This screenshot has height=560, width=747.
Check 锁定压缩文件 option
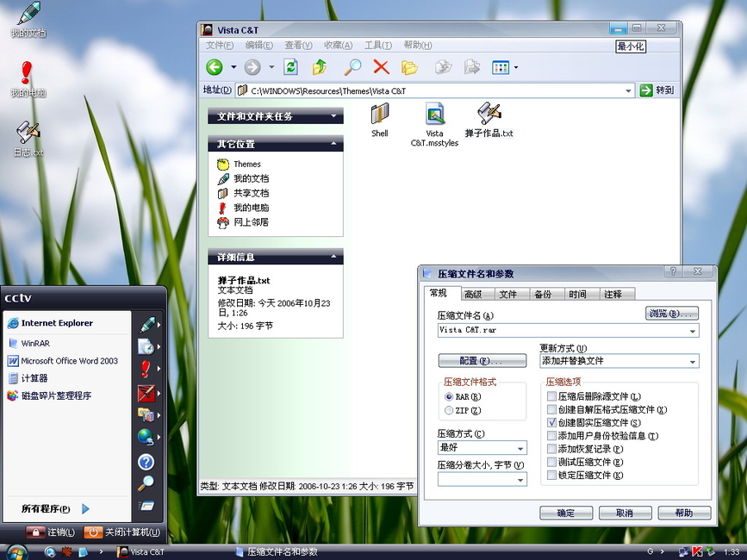click(551, 475)
